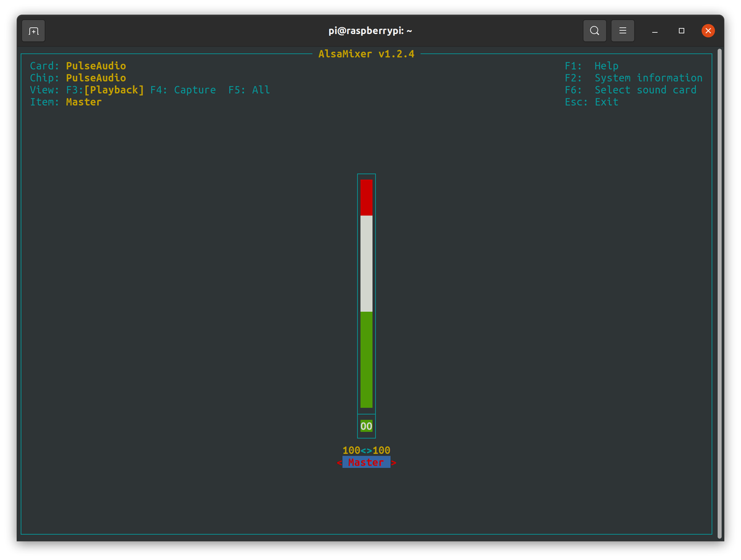Image resolution: width=741 pixels, height=560 pixels.
Task: Maximize the terminal window
Action: click(681, 31)
